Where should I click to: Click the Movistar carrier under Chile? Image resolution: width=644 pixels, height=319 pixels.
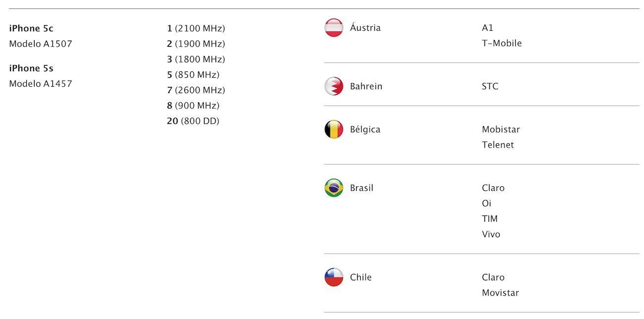[500, 293]
